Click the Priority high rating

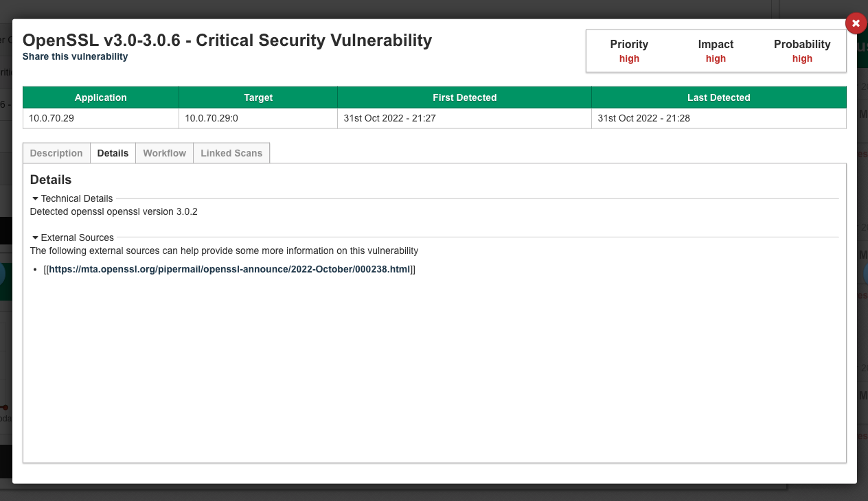(629, 58)
